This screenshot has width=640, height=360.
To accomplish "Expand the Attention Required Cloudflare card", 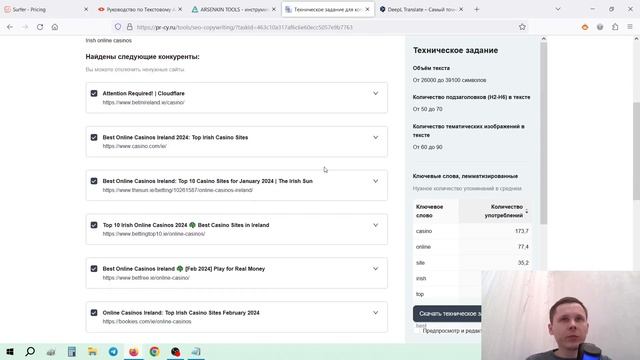I will point(375,93).
